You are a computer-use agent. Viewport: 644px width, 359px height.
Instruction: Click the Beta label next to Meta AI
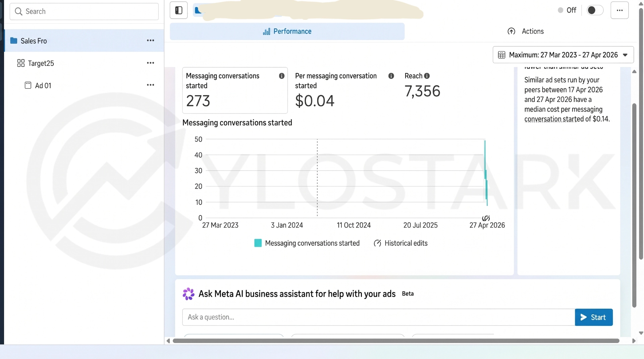(408, 294)
